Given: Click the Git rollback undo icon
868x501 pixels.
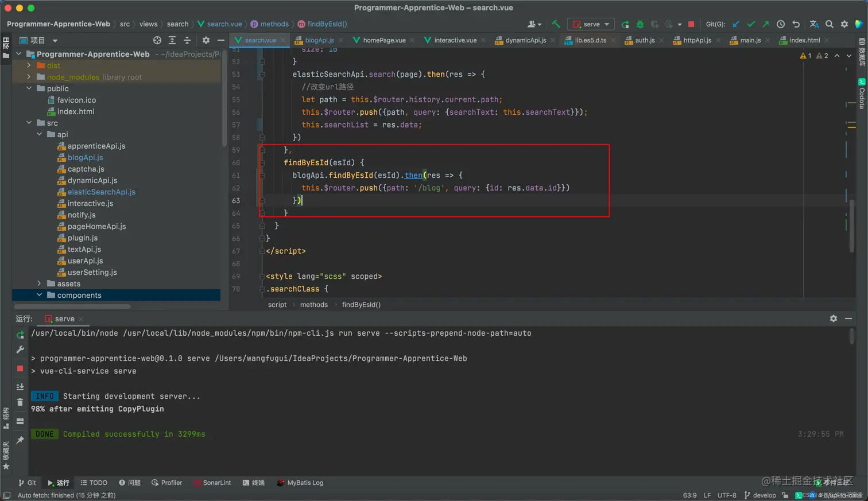Looking at the screenshot, I should click(796, 24).
